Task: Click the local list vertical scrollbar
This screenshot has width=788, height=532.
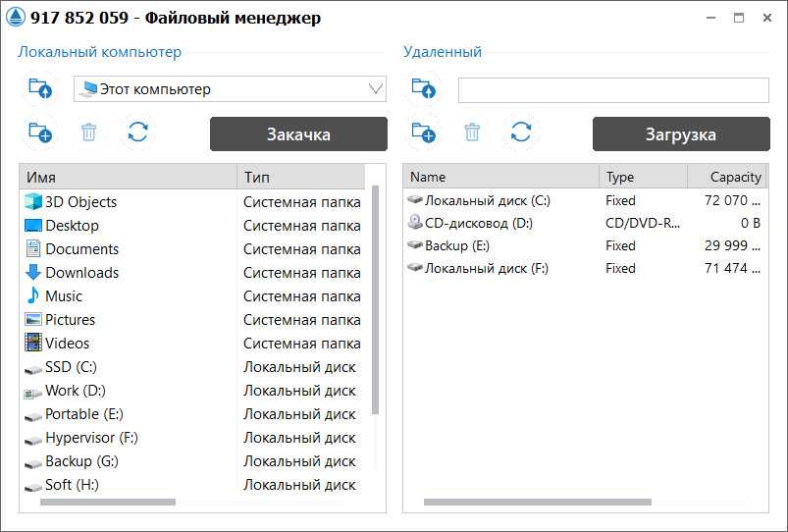Action: [x=375, y=294]
